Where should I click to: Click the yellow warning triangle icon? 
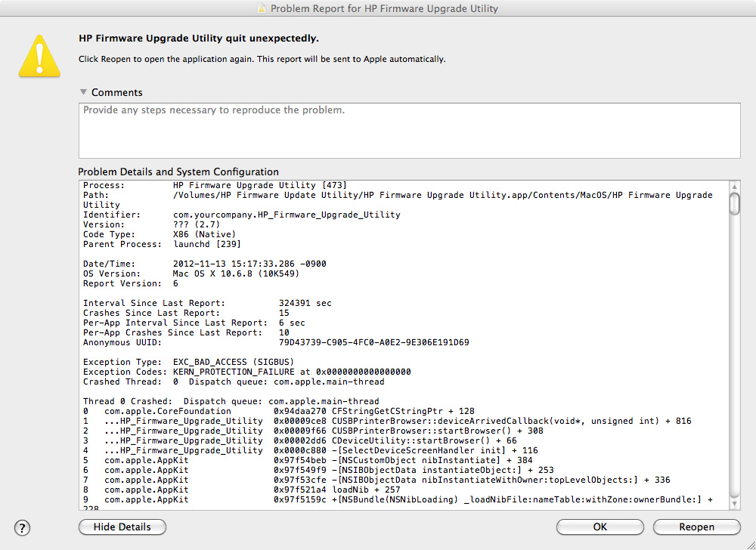tap(39, 57)
